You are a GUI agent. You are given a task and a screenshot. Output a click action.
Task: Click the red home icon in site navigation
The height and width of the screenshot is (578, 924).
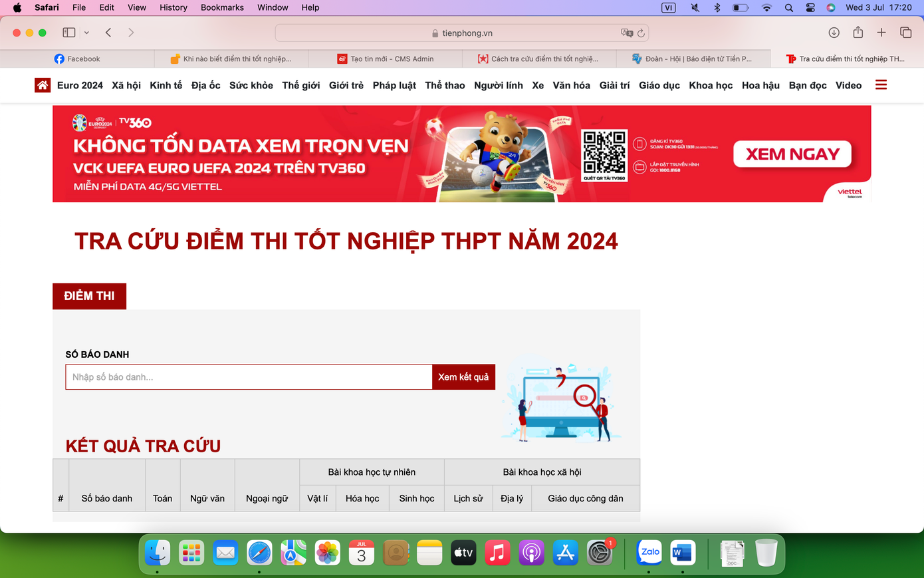42,85
